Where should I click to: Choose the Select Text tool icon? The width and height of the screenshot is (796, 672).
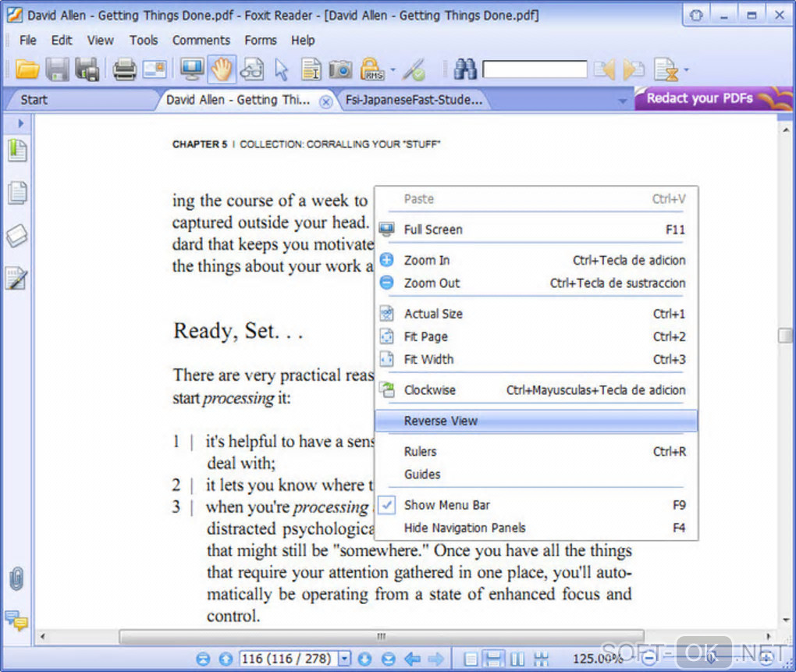[x=311, y=69]
